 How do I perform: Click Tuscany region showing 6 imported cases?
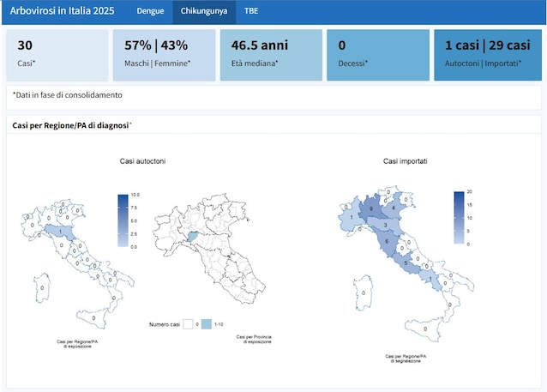click(387, 242)
